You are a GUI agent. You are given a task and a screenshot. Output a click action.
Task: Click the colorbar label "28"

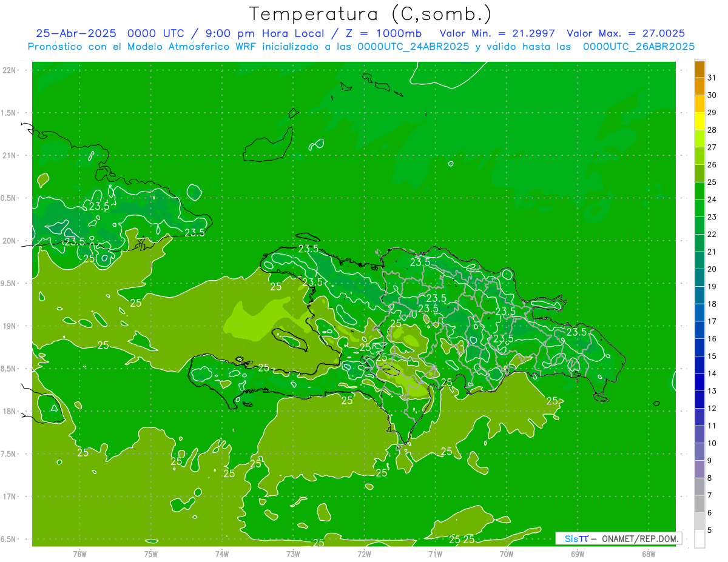[712, 130]
